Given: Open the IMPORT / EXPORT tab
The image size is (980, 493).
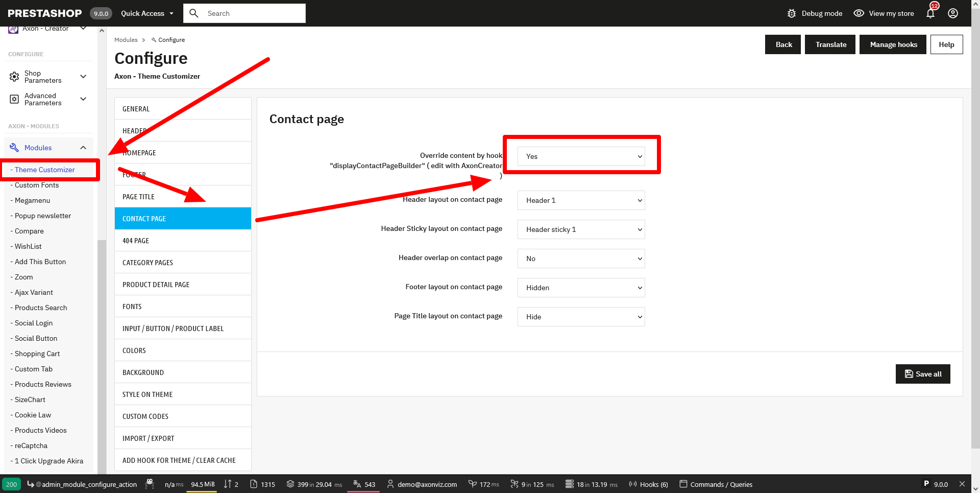Looking at the screenshot, I should [x=183, y=438].
